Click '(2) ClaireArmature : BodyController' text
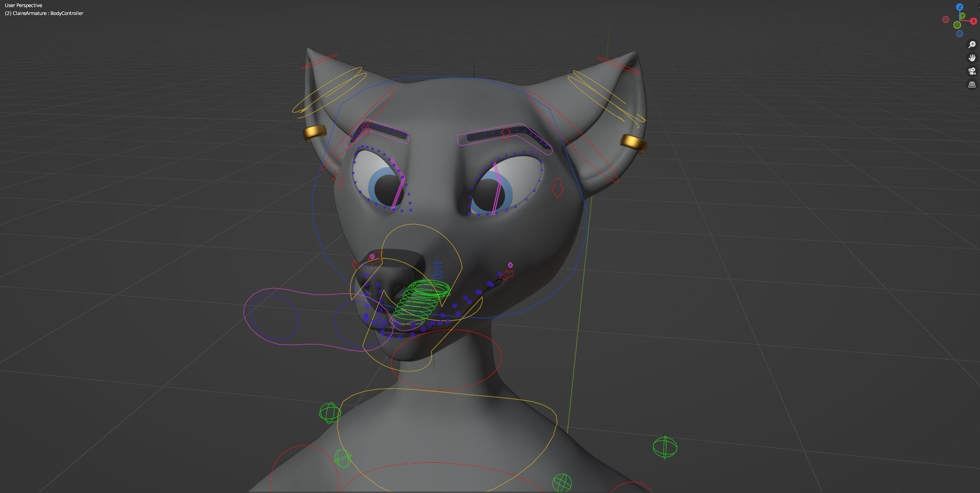The image size is (980, 493). pyautogui.click(x=44, y=13)
